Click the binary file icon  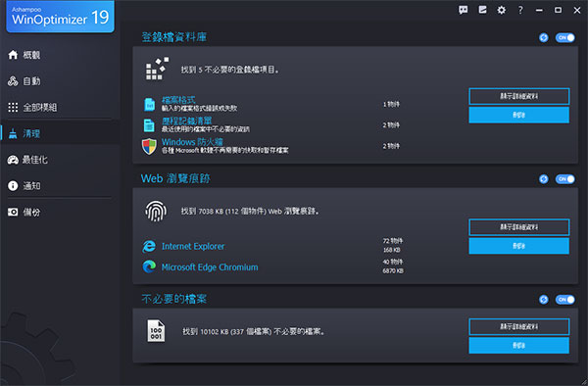click(x=156, y=331)
